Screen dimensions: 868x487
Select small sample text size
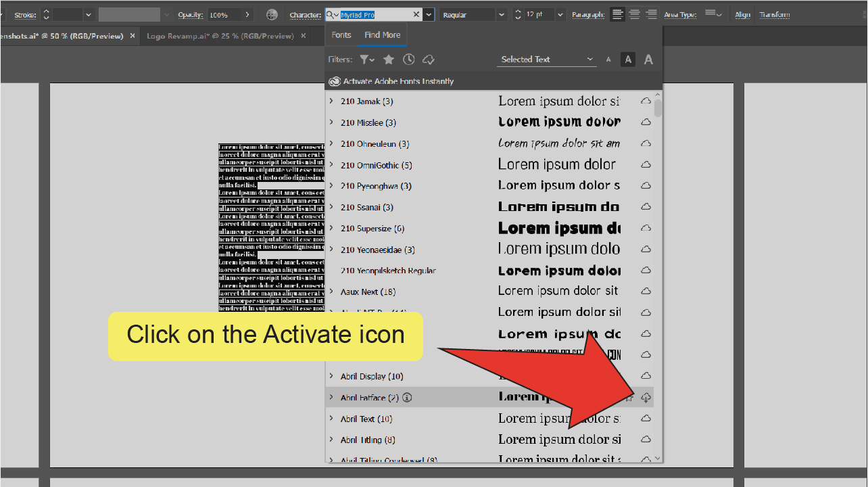pos(608,60)
